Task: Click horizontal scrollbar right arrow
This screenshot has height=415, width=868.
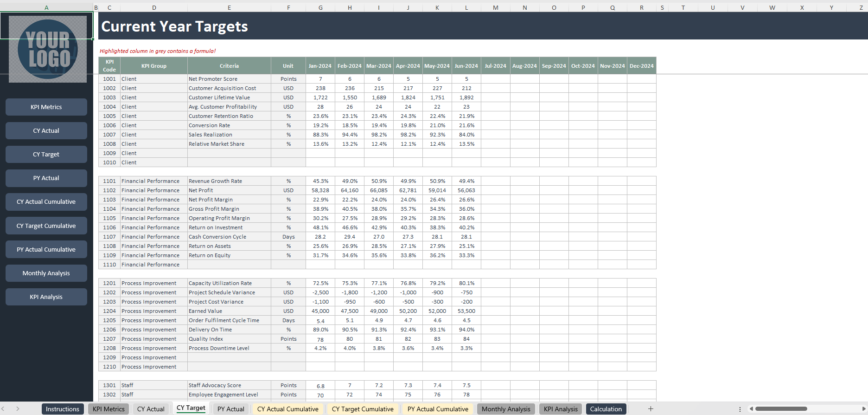Action: [864, 409]
